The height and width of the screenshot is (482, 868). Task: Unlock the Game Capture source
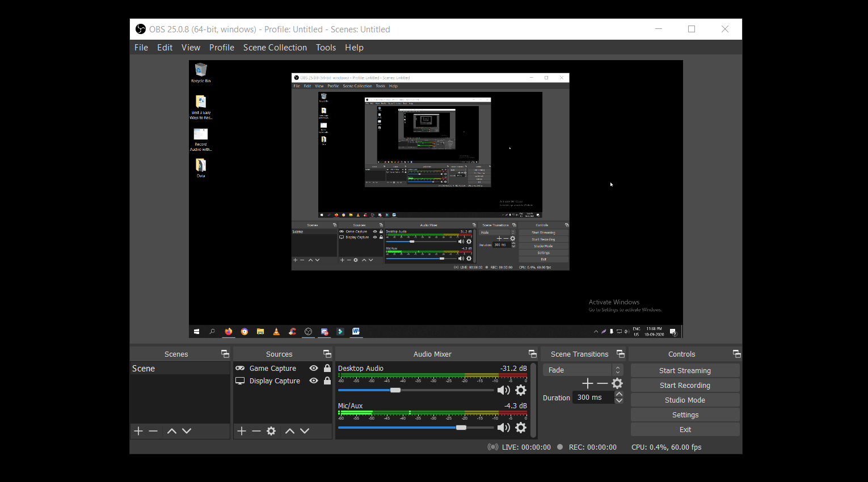pyautogui.click(x=327, y=368)
